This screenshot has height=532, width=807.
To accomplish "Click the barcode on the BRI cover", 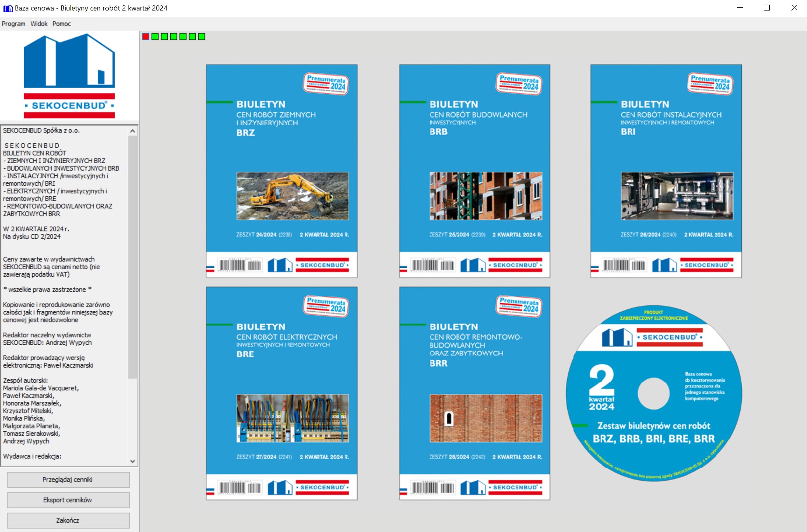I will tap(624, 265).
